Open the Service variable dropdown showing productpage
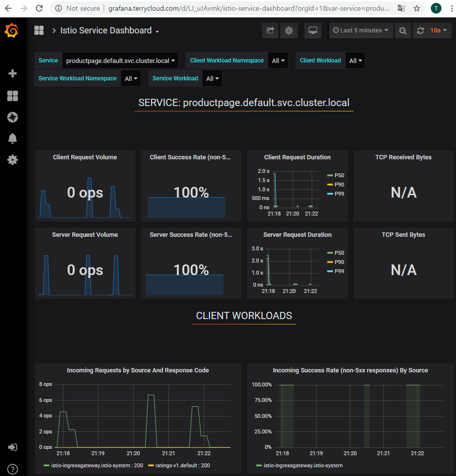Viewport: 456px width, 476px height. (121, 61)
